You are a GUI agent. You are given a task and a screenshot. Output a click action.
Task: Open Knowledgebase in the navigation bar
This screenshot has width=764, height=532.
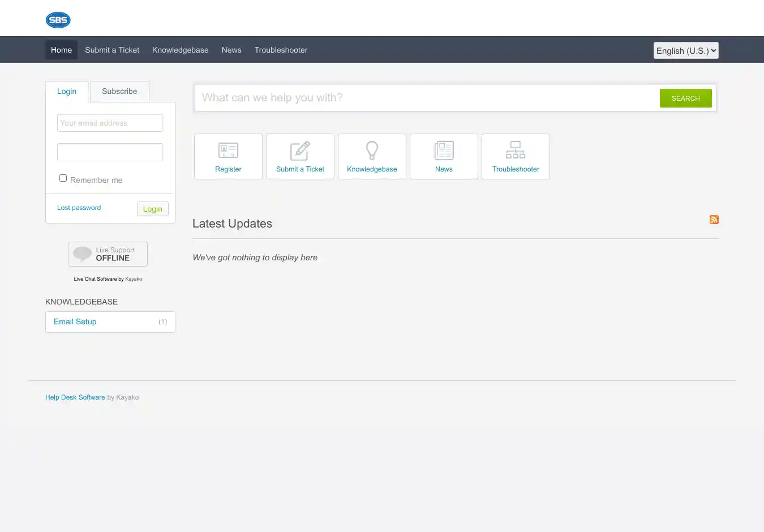click(x=180, y=50)
